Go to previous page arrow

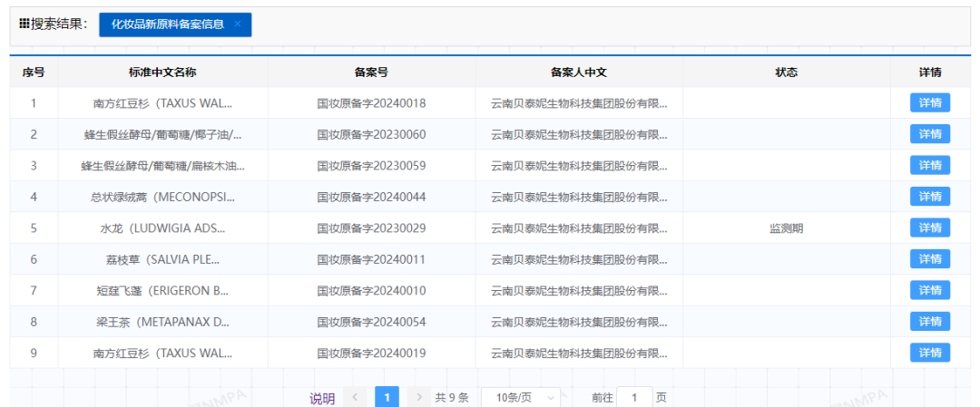pos(356,397)
